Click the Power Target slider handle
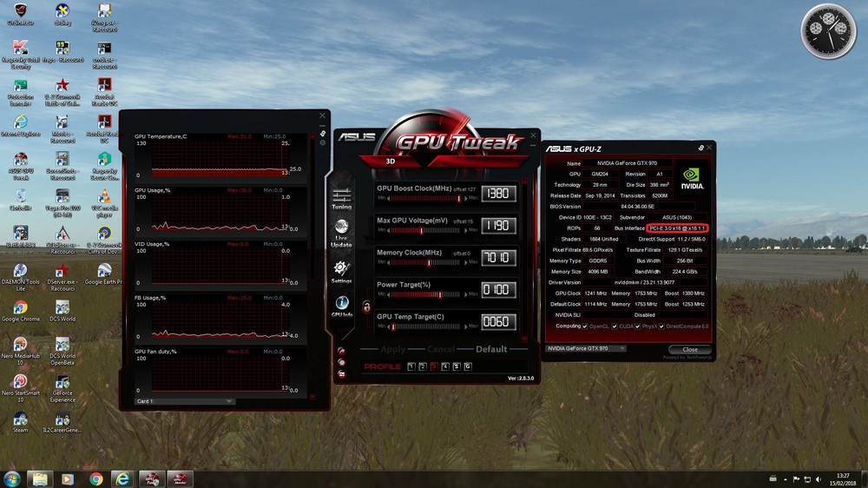This screenshot has height=488, width=868. click(440, 294)
